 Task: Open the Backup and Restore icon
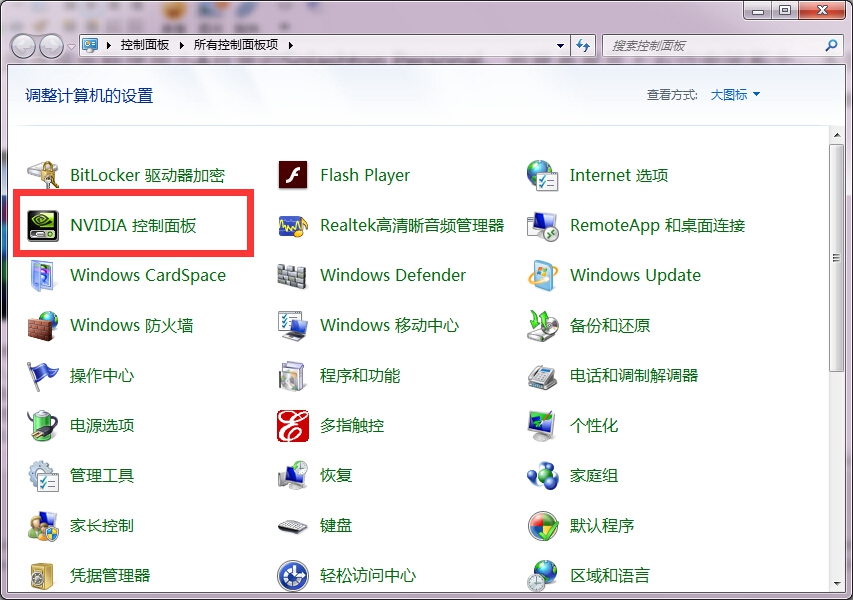point(542,325)
